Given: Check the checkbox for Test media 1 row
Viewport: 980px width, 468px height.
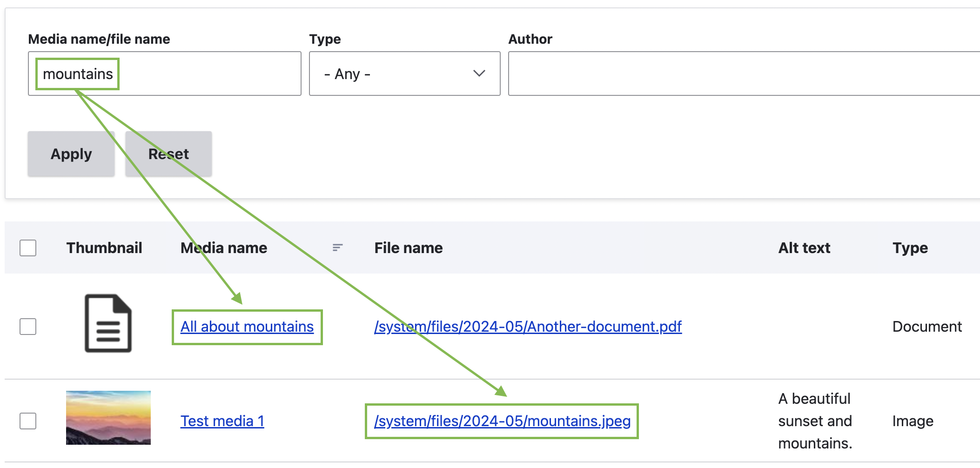Looking at the screenshot, I should click(x=28, y=421).
